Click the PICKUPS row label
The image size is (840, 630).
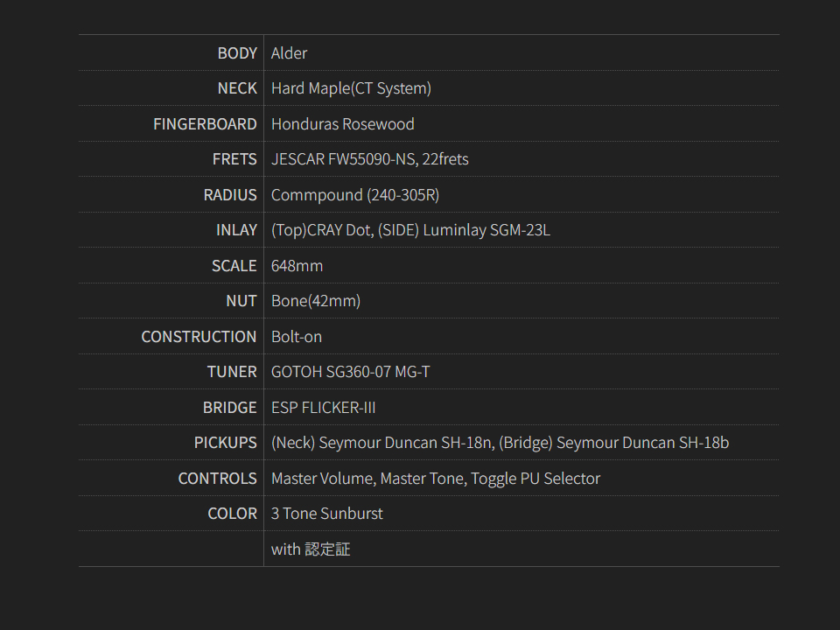[x=225, y=443]
